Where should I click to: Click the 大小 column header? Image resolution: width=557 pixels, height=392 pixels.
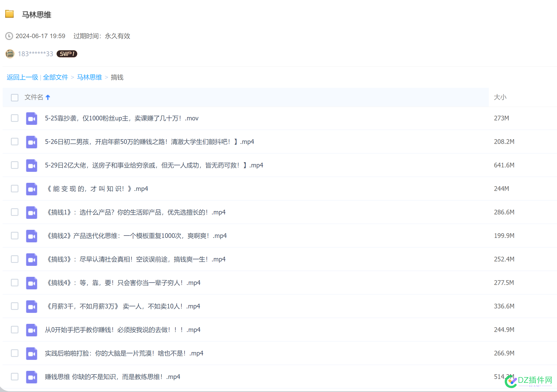(500, 97)
